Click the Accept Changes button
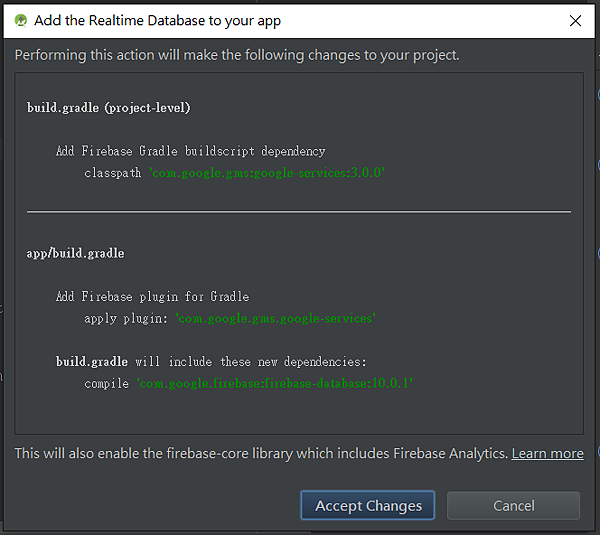Image resolution: width=600 pixels, height=535 pixels. [x=367, y=506]
